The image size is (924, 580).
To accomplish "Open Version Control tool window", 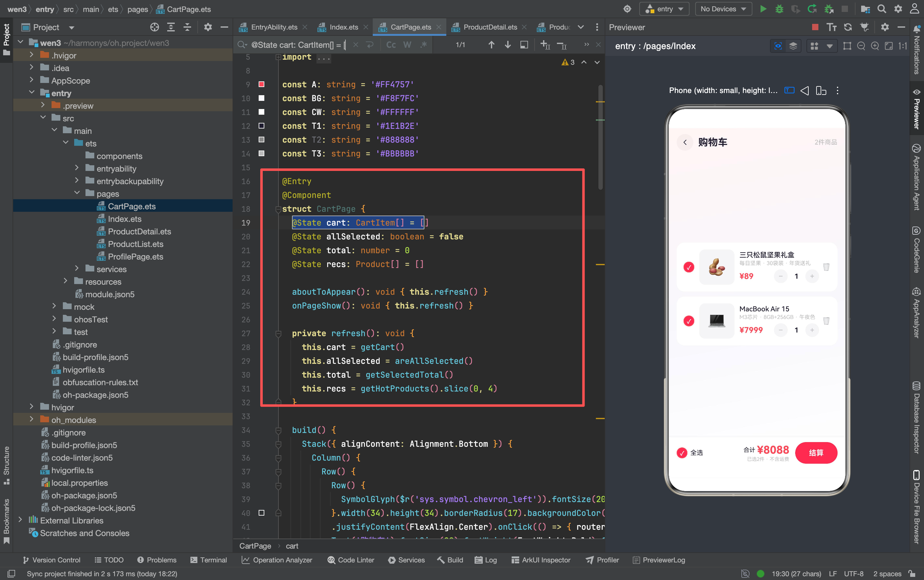I will click(x=52, y=560).
